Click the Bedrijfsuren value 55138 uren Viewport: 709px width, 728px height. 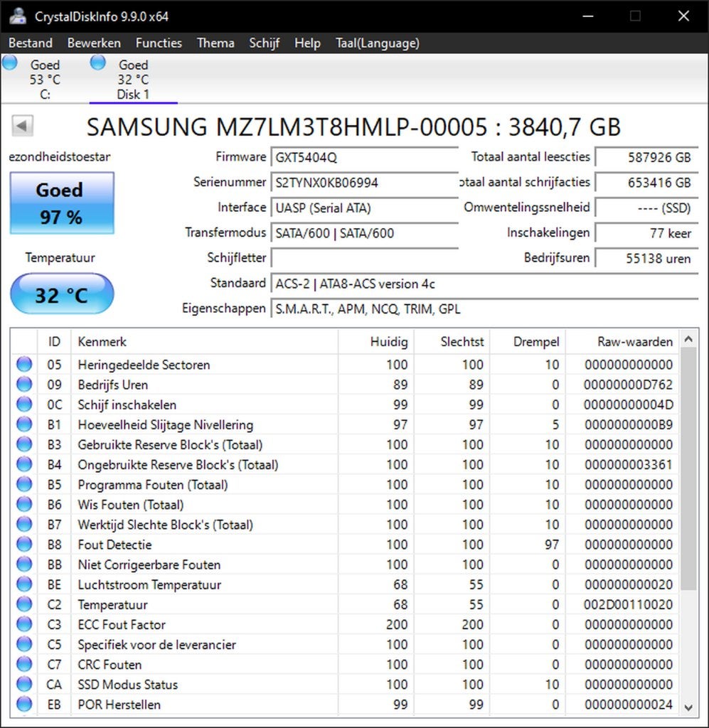(x=646, y=258)
